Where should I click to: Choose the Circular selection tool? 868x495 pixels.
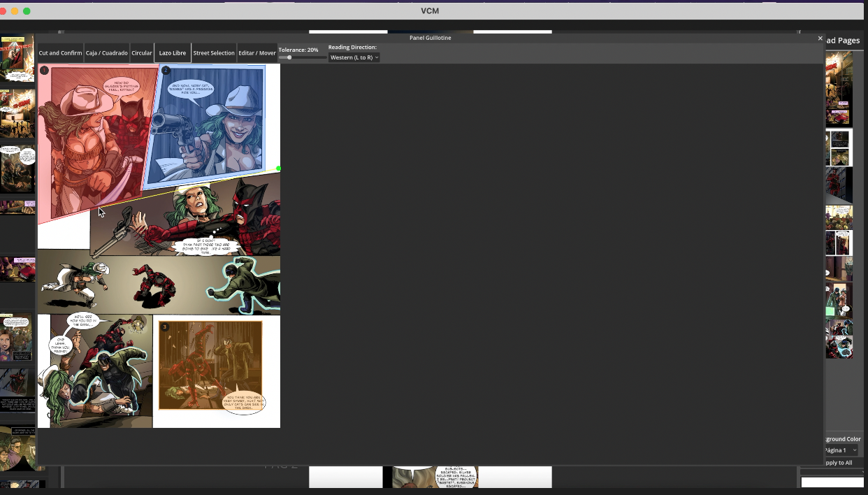142,53
